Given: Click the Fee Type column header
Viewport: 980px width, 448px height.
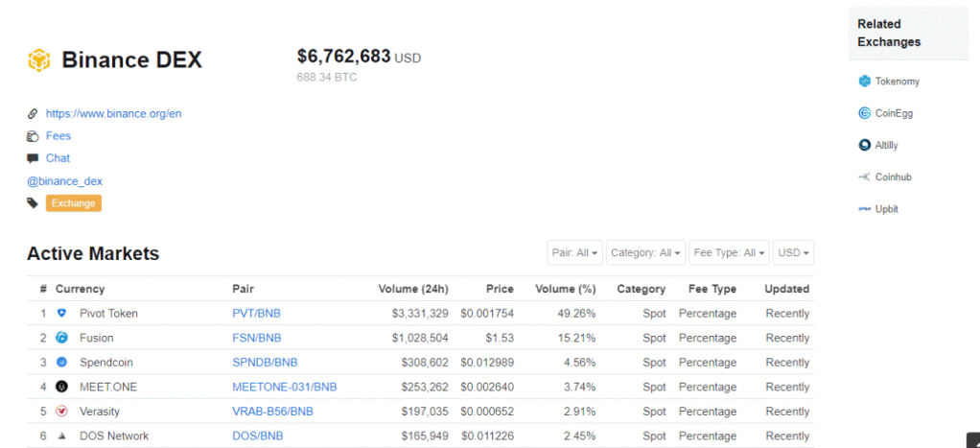Looking at the screenshot, I should (712, 289).
